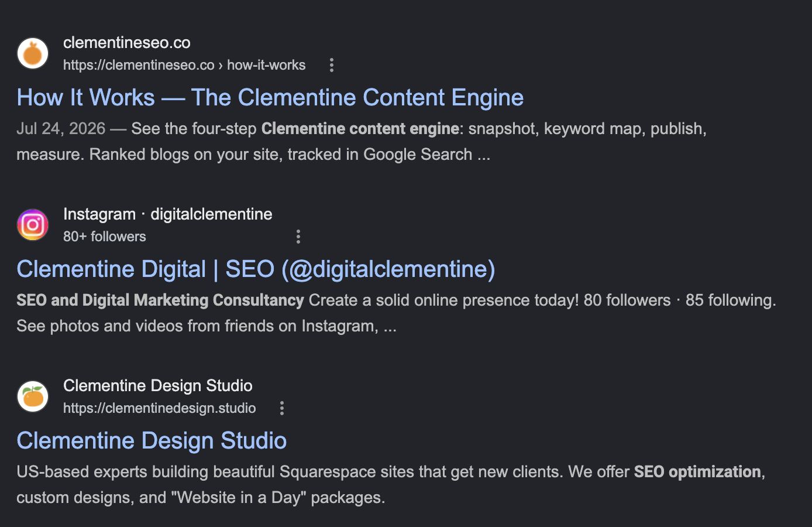The image size is (812, 527).
Task: Click the bold Clementine content engine text
Action: (360, 129)
